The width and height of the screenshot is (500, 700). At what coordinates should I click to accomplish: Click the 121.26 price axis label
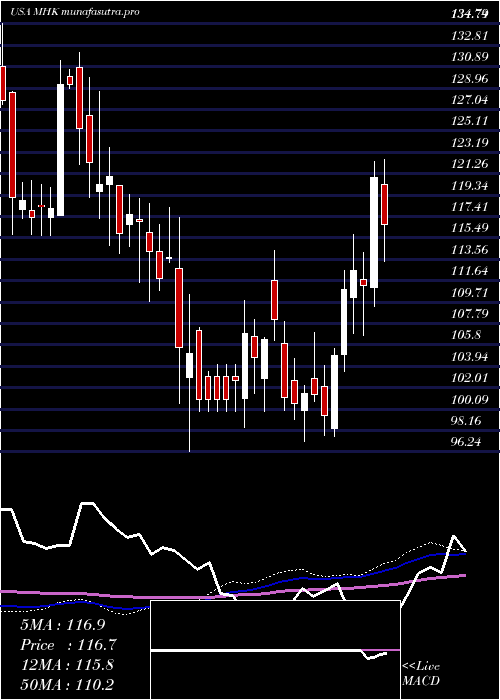coord(469,164)
